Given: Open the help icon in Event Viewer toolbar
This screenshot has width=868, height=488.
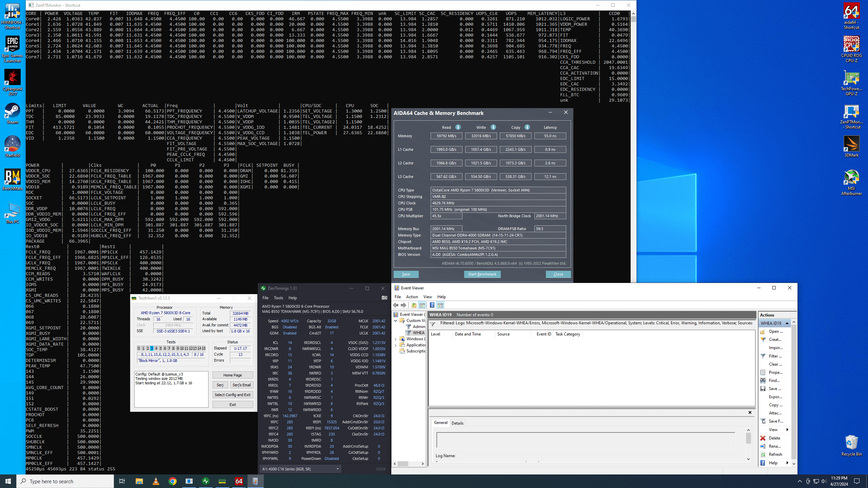Looking at the screenshot, I should click(x=432, y=305).
